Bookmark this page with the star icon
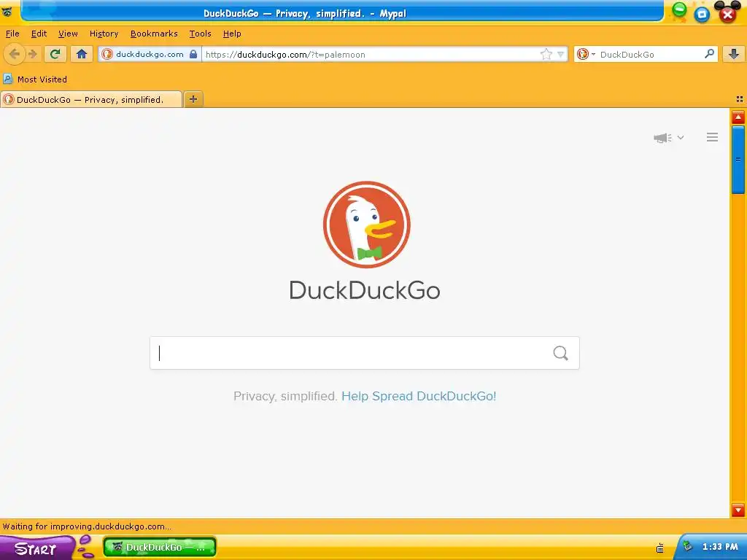 pos(546,54)
